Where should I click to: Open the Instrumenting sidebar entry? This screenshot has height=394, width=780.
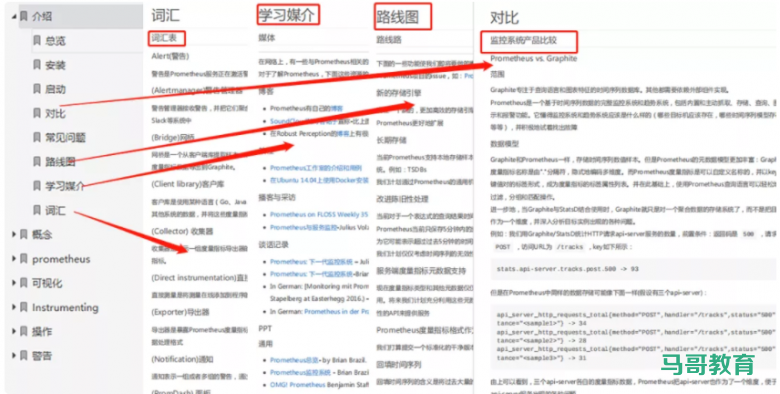(65, 307)
